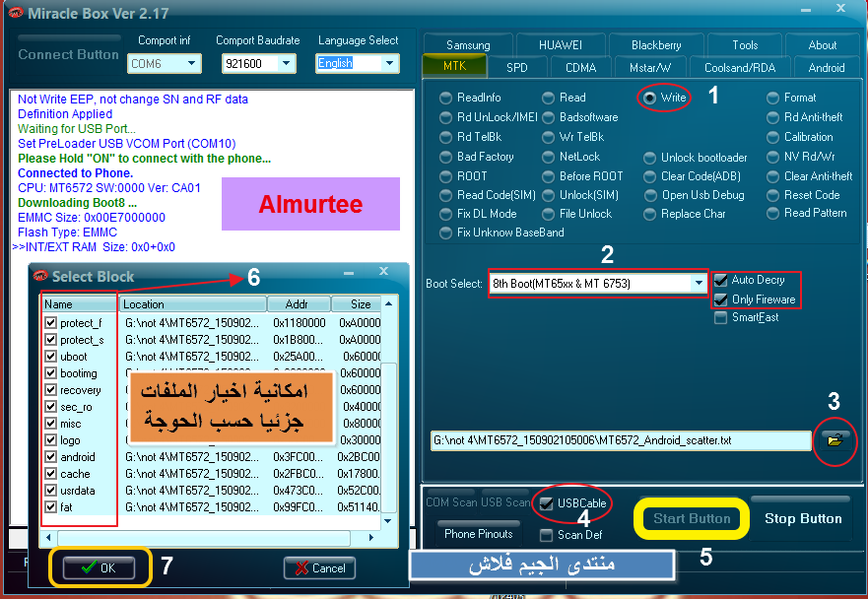
Task: Click the Size column header
Action: point(357,304)
